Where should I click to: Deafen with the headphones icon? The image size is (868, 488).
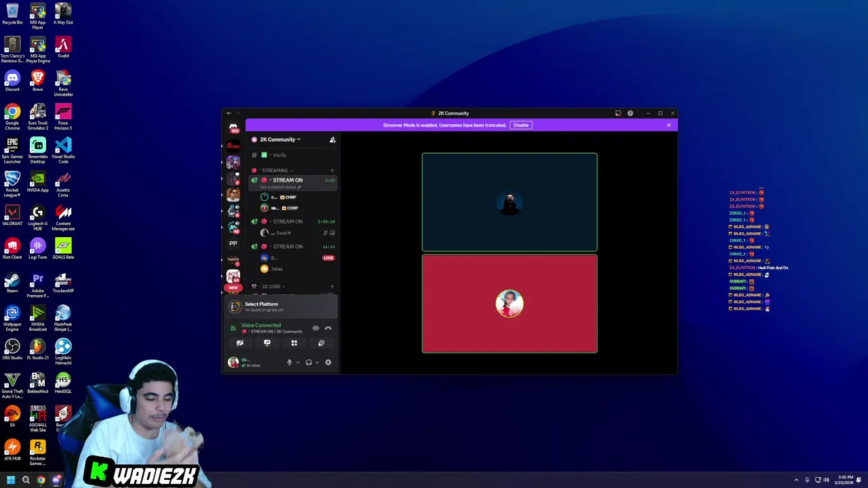(309, 363)
